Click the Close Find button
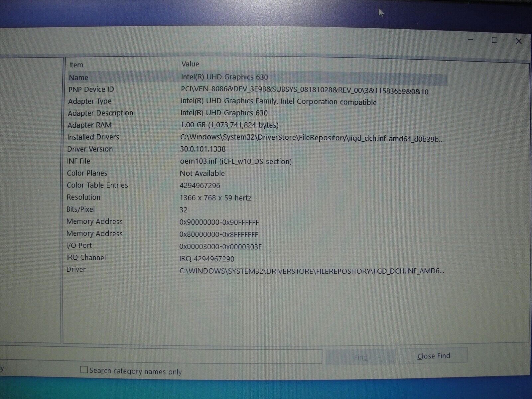532x399 pixels. click(x=434, y=356)
